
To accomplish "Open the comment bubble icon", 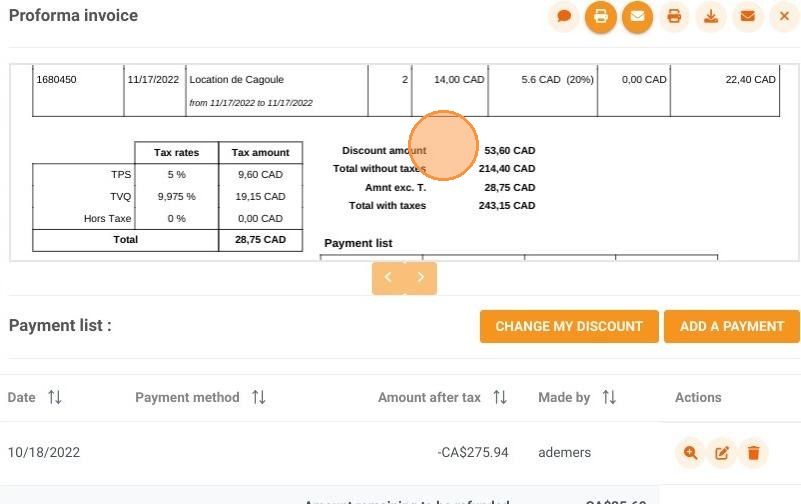I will tap(564, 16).
